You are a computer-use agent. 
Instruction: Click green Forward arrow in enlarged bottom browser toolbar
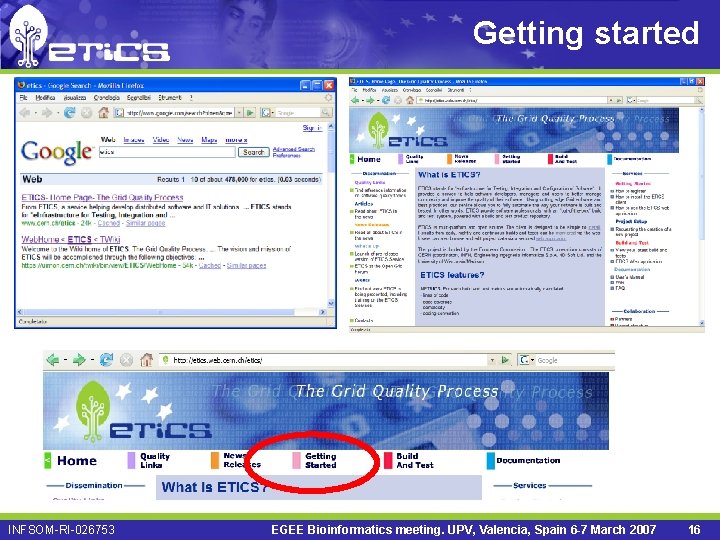point(79,360)
